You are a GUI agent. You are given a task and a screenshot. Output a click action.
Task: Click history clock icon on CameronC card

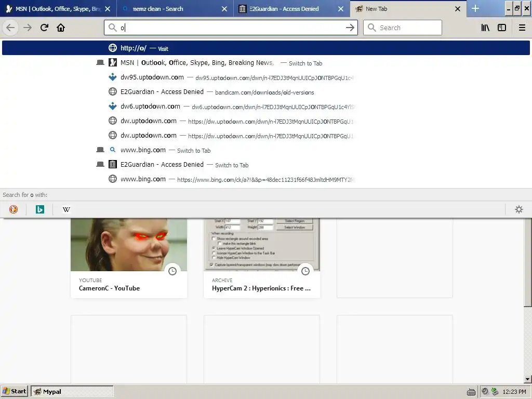tap(172, 271)
